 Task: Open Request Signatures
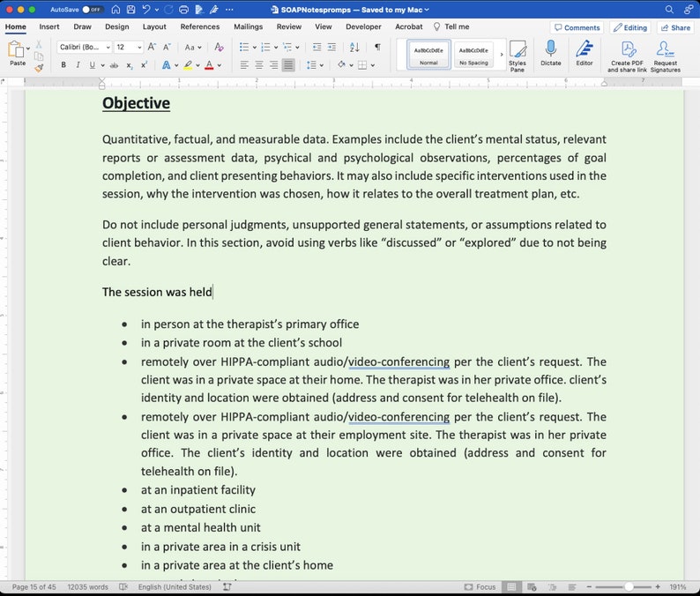point(666,56)
